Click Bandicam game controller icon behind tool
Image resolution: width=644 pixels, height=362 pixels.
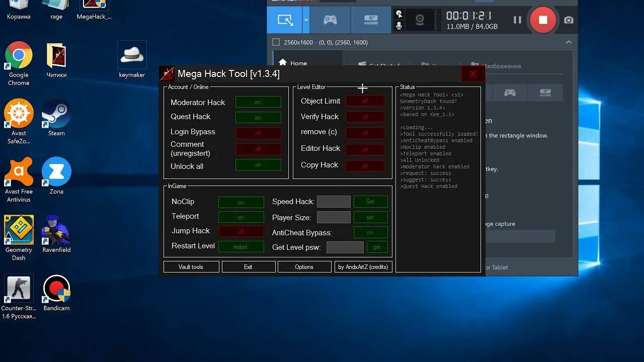pos(510,93)
